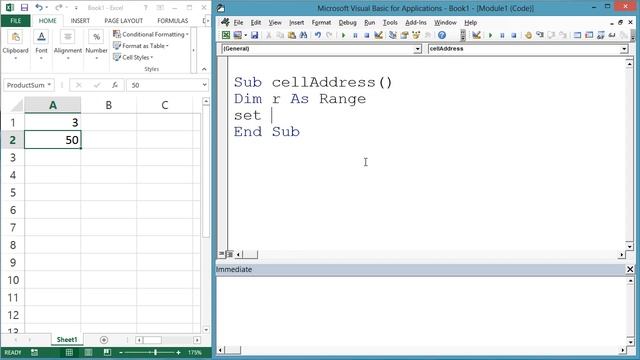Undo in Excel Quick Access Toolbar

[x=39, y=8]
